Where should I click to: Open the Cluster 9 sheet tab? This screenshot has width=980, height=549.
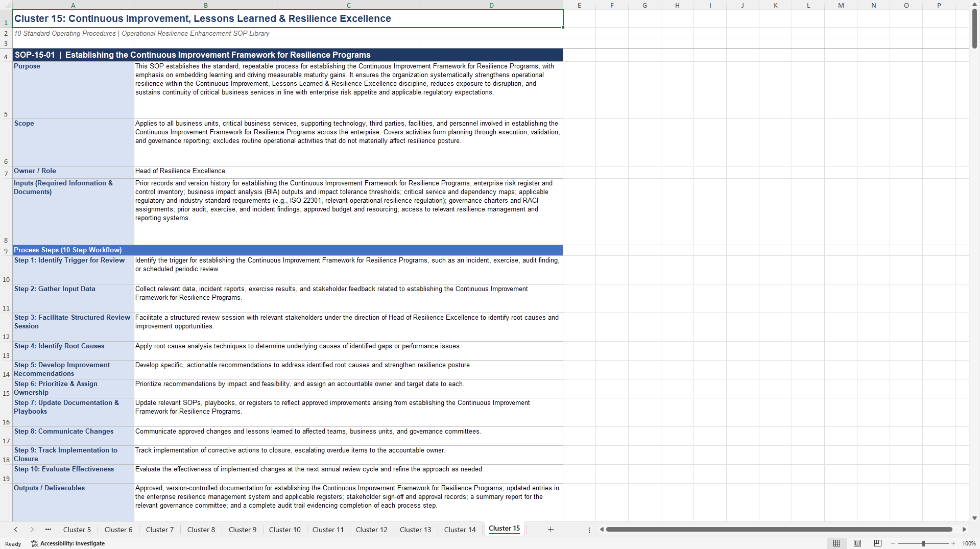243,530
